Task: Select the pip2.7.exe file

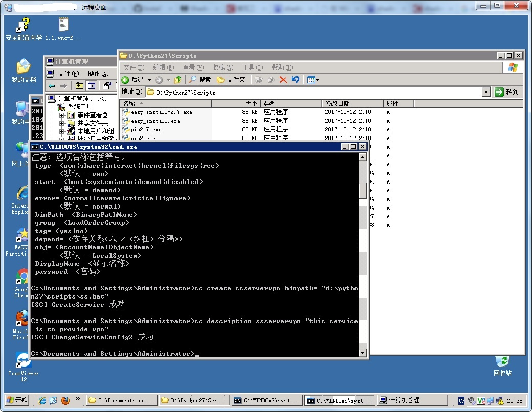Action: point(142,129)
